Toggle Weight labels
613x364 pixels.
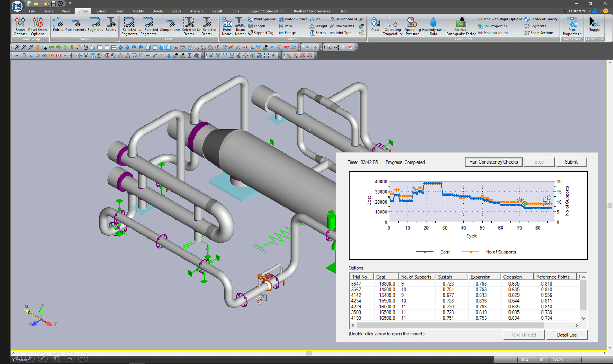pyautogui.click(x=318, y=26)
